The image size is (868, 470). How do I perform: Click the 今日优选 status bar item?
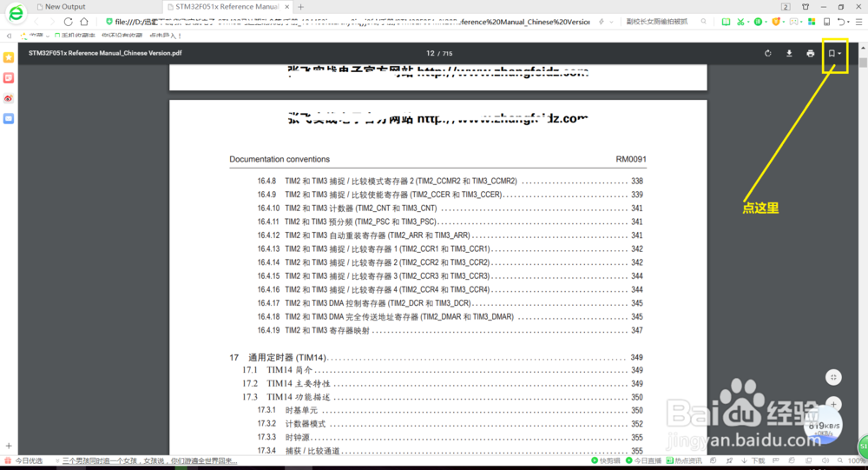tap(23, 460)
